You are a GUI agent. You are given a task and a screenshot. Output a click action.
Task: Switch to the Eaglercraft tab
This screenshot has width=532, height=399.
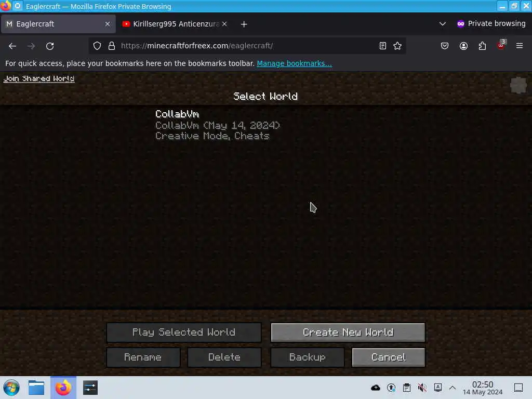point(58,24)
